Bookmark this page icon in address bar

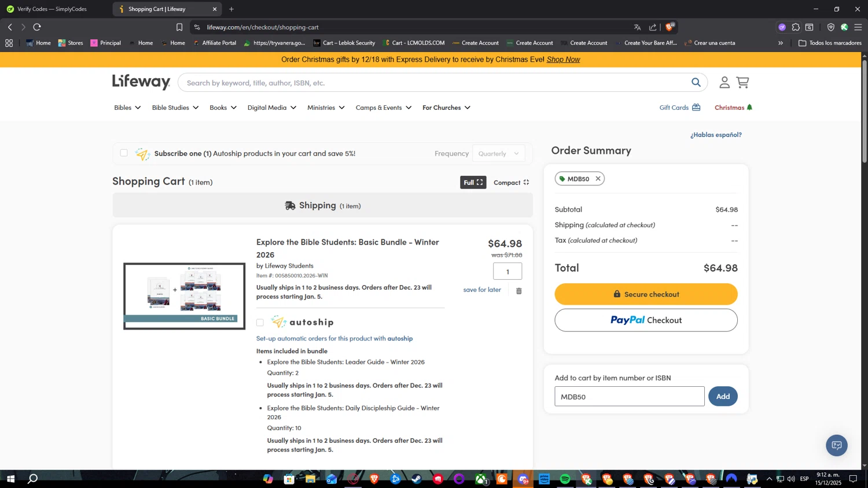(x=179, y=27)
